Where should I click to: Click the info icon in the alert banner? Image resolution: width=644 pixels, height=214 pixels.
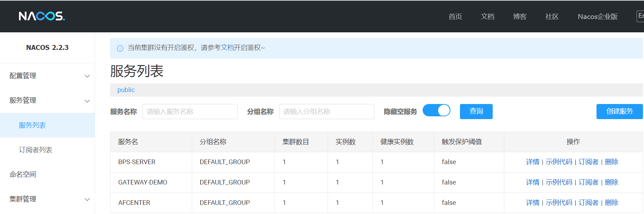(120, 48)
